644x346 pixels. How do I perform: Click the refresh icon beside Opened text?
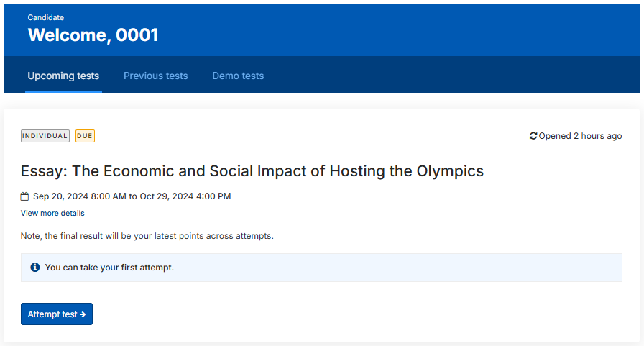point(533,136)
